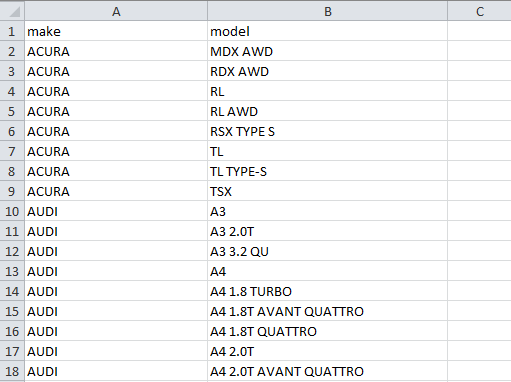Click the 'model' header cell

(x=327, y=31)
